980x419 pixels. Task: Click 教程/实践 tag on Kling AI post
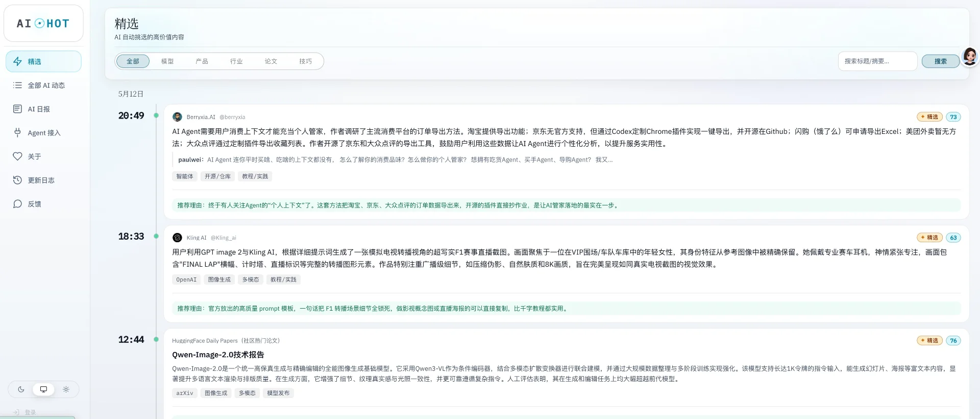tap(283, 280)
